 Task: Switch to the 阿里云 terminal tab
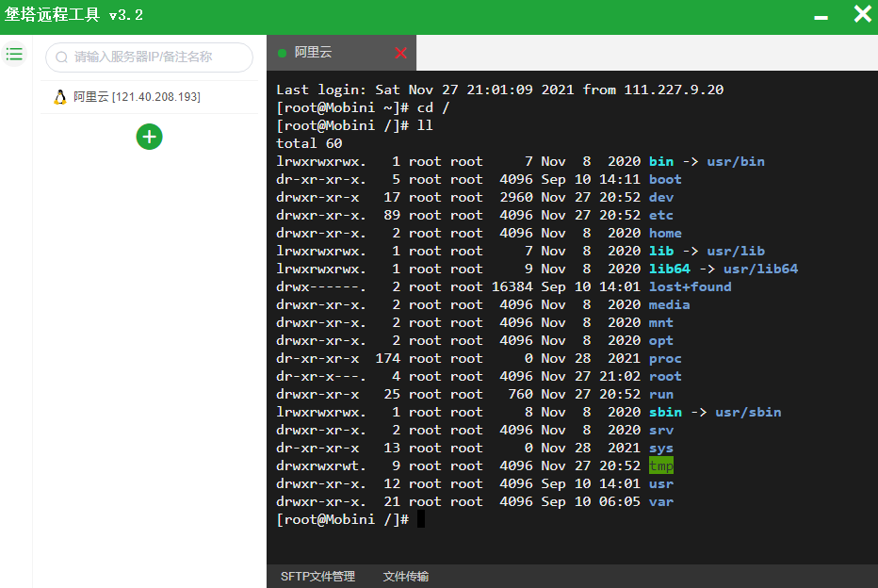pyautogui.click(x=342, y=53)
